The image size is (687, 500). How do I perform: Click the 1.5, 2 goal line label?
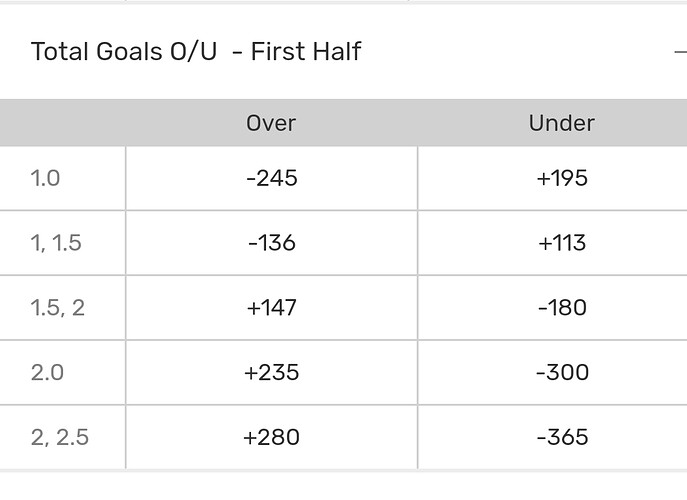(58, 307)
